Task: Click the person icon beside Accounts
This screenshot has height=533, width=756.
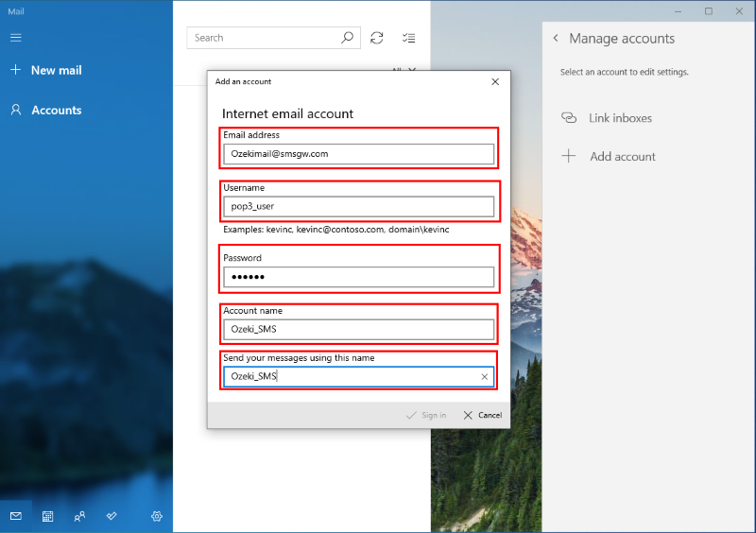Action: [16, 110]
